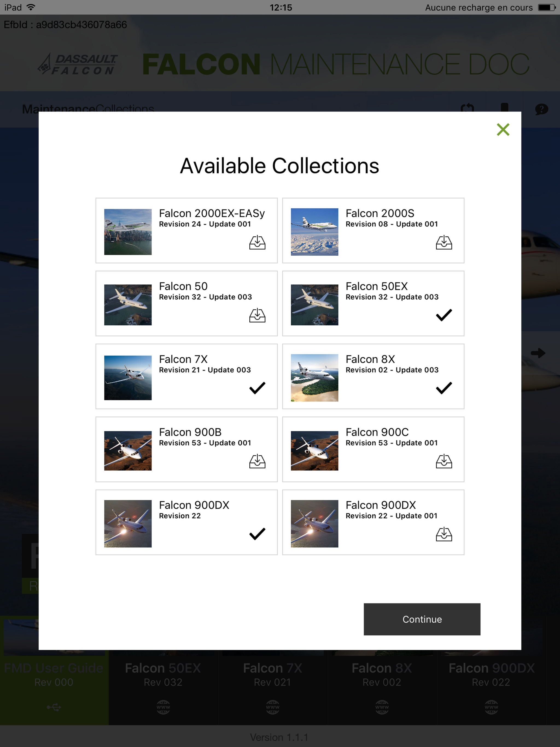Image resolution: width=560 pixels, height=747 pixels.
Task: Download the Falcon 900C collection
Action: [x=444, y=461]
